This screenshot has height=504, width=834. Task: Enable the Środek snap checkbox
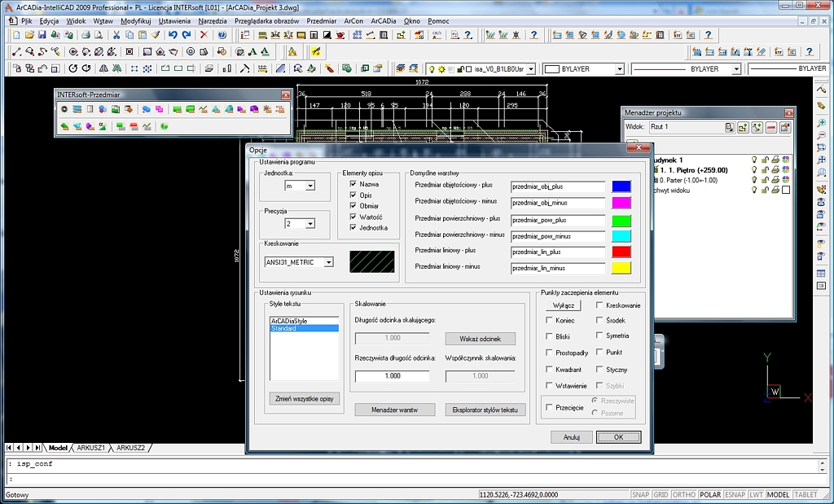[x=599, y=321]
